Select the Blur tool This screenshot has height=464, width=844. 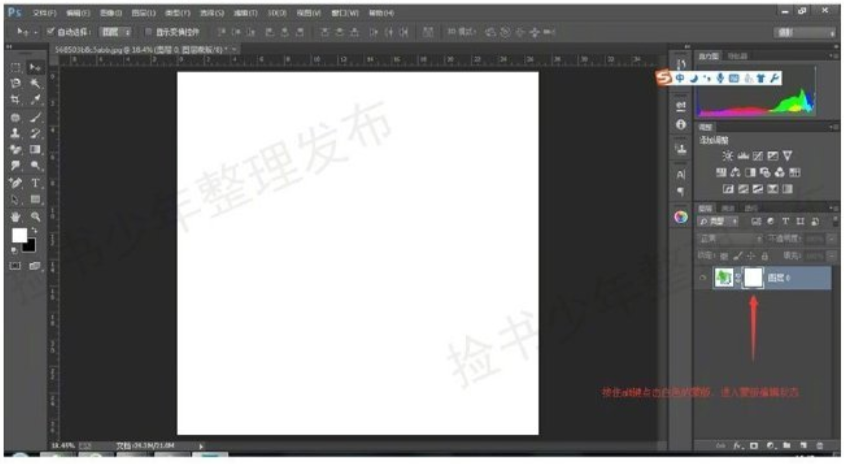[16, 166]
